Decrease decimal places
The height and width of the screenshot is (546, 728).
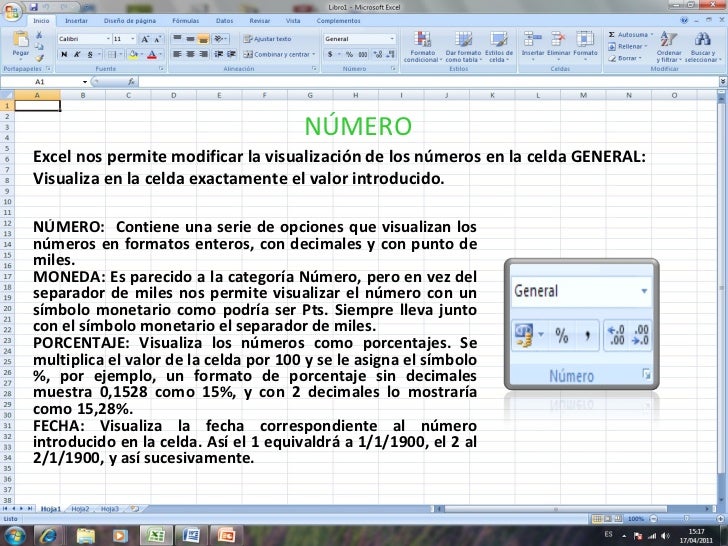click(391, 54)
